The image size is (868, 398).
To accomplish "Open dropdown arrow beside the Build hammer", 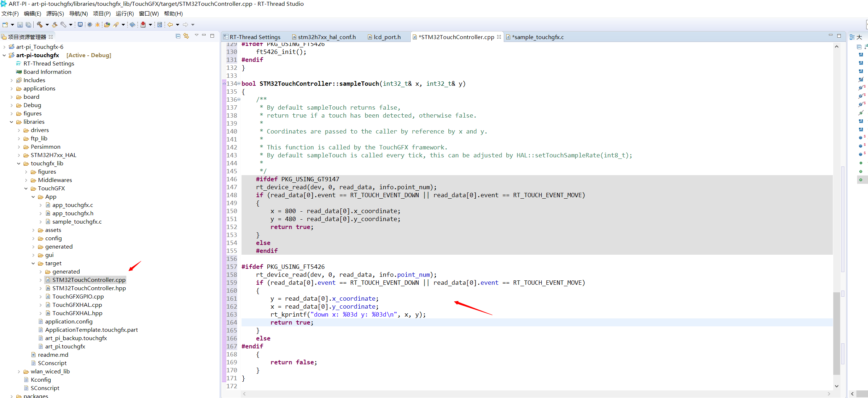I will (x=47, y=25).
